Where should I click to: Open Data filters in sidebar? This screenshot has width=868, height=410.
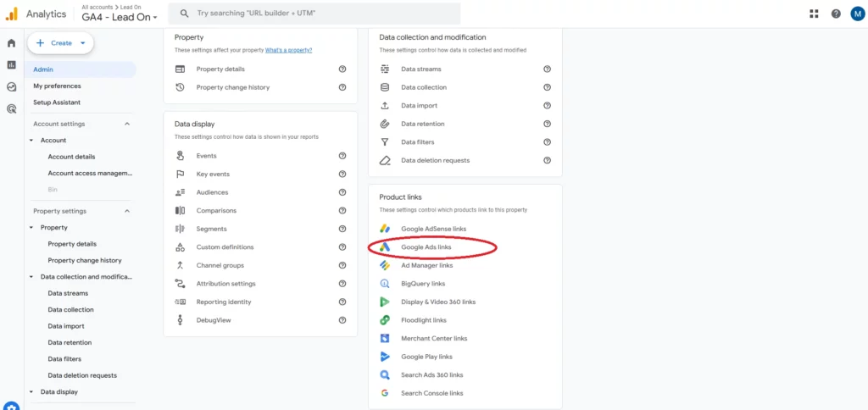click(64, 359)
